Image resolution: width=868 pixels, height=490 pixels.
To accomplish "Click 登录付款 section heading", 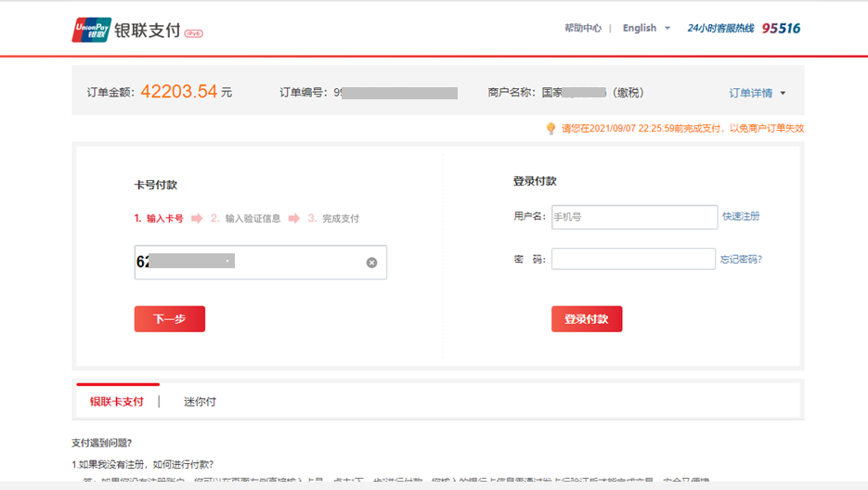I will 535,181.
